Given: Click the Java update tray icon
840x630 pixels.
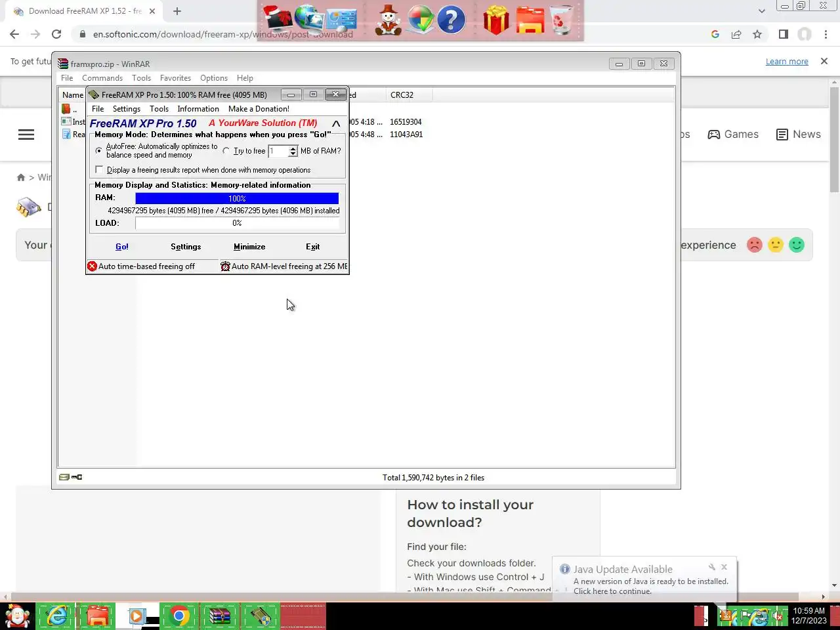Looking at the screenshot, I should (x=727, y=616).
